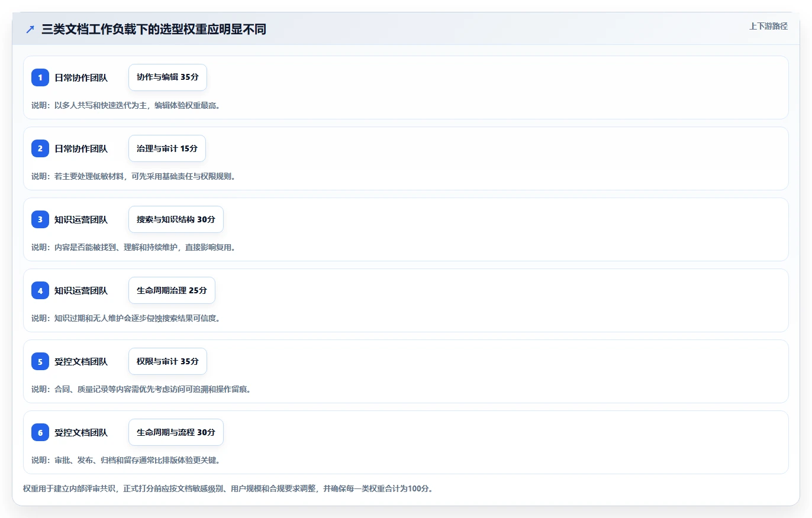Click footer note about 权重合计为100分
The width and height of the screenshot is (812, 518).
[x=228, y=489]
